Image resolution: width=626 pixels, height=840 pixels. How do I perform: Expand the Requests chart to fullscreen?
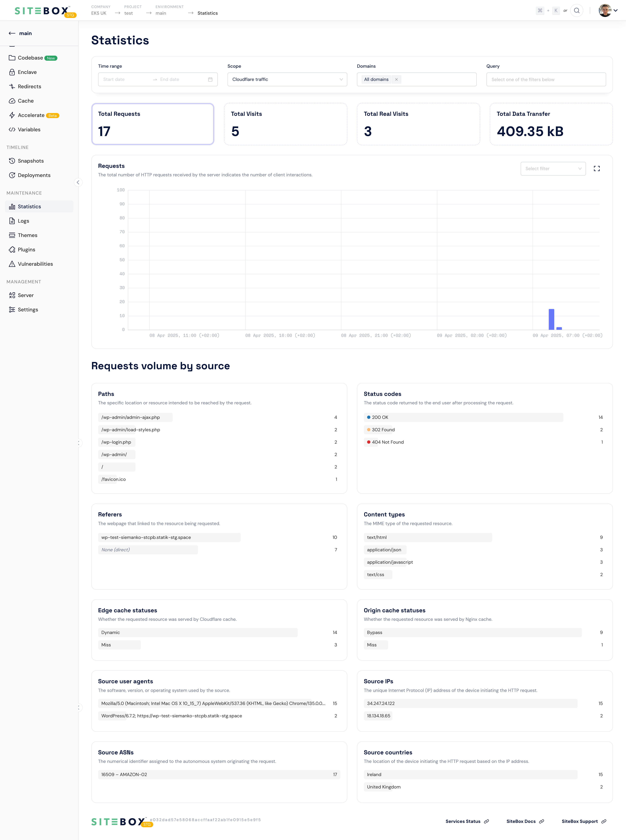point(597,169)
